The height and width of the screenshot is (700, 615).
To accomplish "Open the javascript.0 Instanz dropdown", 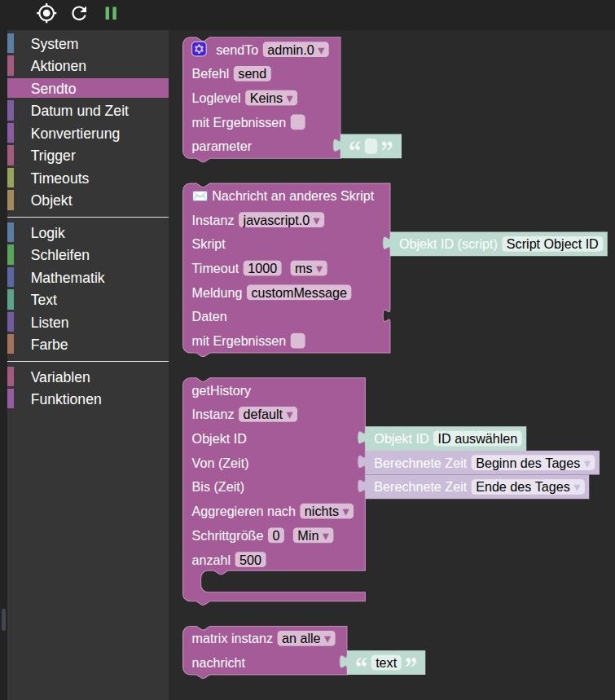I will 281,220.
